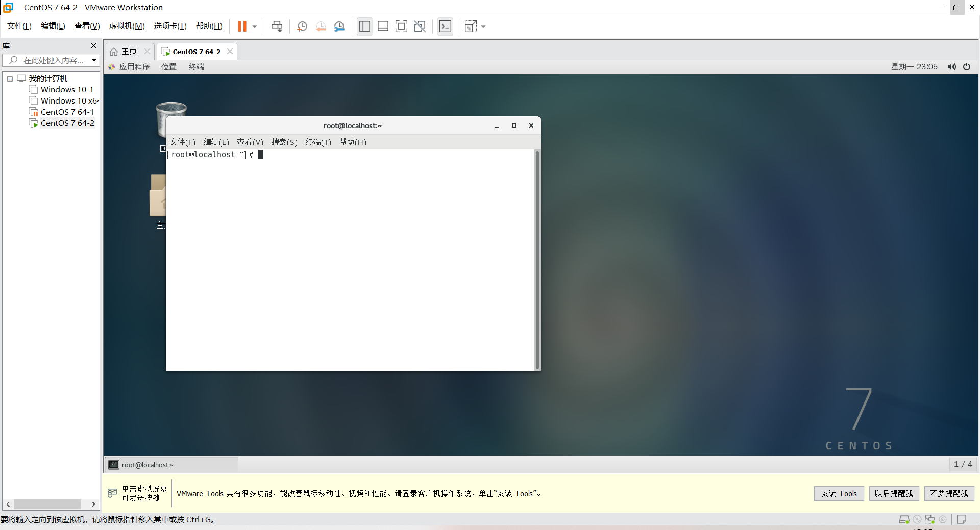This screenshot has width=980, height=530.
Task: Close the 主页 tab
Action: (147, 51)
